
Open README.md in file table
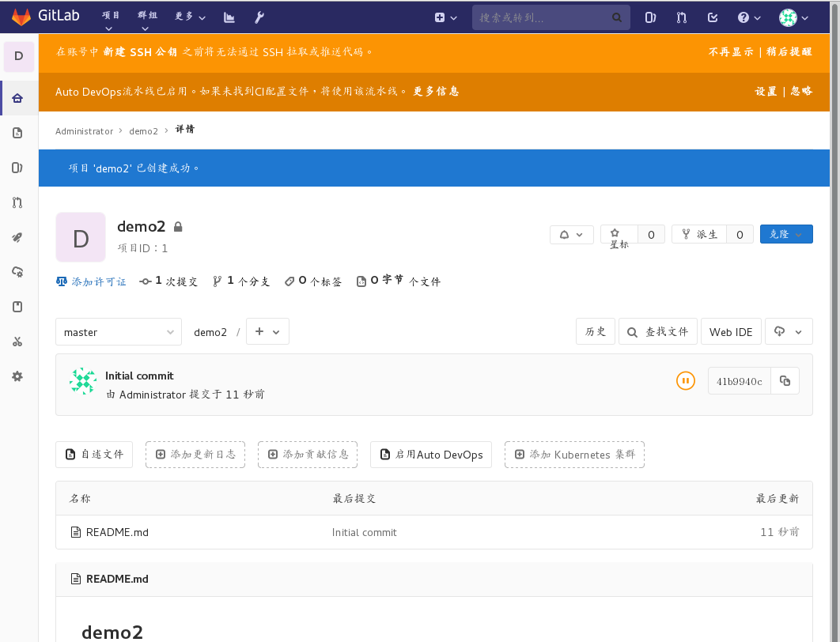[x=117, y=532]
